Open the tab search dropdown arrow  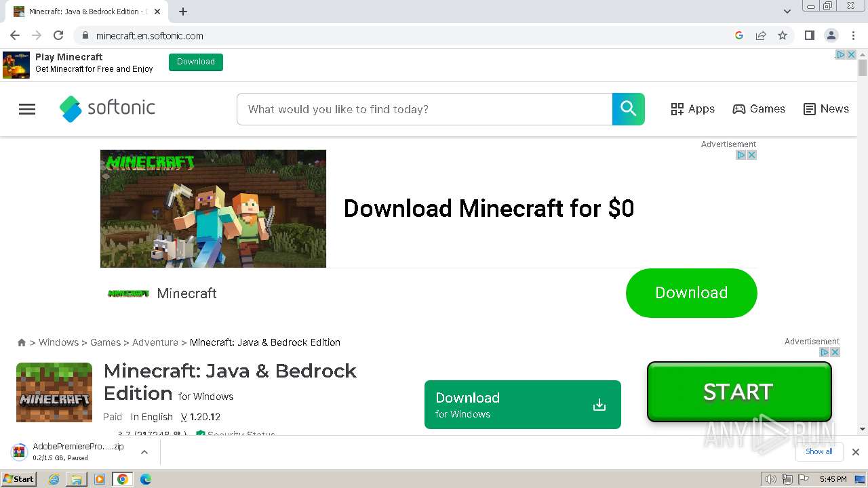coord(787,12)
